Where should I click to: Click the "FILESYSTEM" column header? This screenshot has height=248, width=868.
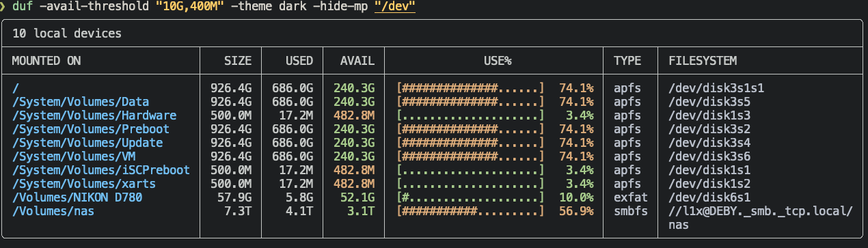703,61
